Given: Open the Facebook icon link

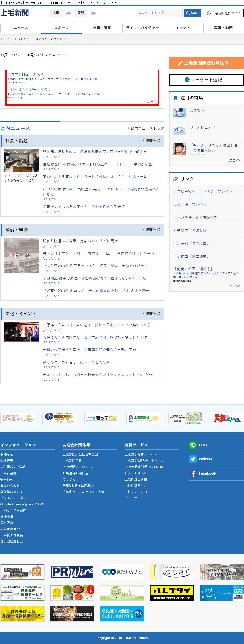Looking at the screenshot, I should click(193, 473).
